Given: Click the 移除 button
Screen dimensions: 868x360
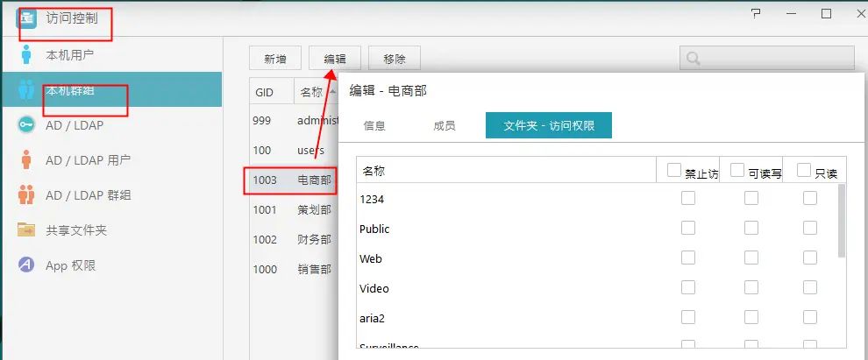Looking at the screenshot, I should tap(395, 58).
